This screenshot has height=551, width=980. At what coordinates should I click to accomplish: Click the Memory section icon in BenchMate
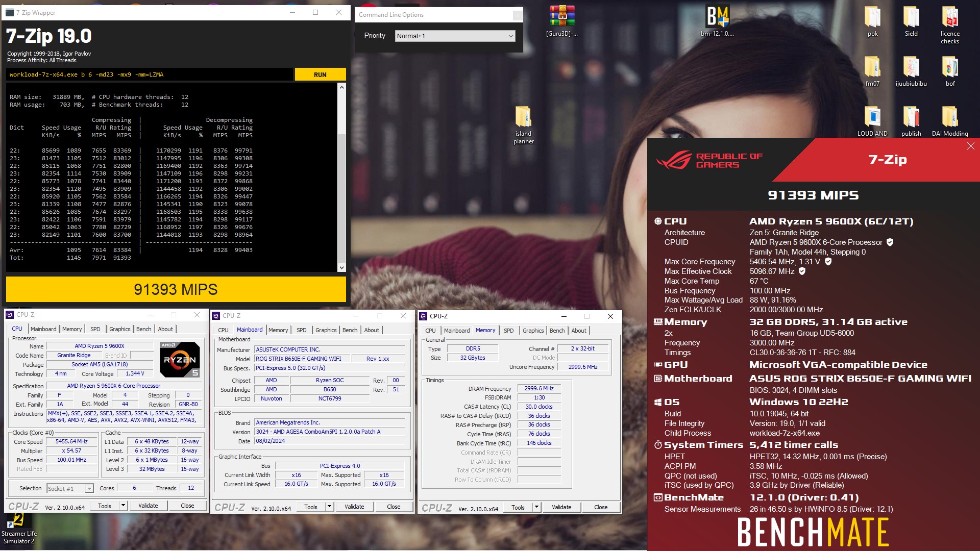coord(658,322)
